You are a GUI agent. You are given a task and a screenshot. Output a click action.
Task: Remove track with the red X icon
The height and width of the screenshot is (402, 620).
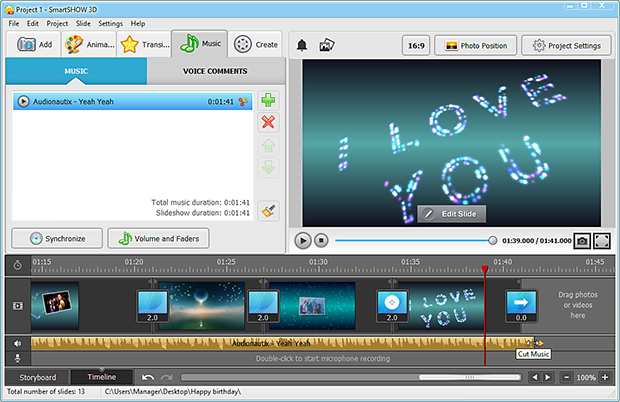(268, 122)
